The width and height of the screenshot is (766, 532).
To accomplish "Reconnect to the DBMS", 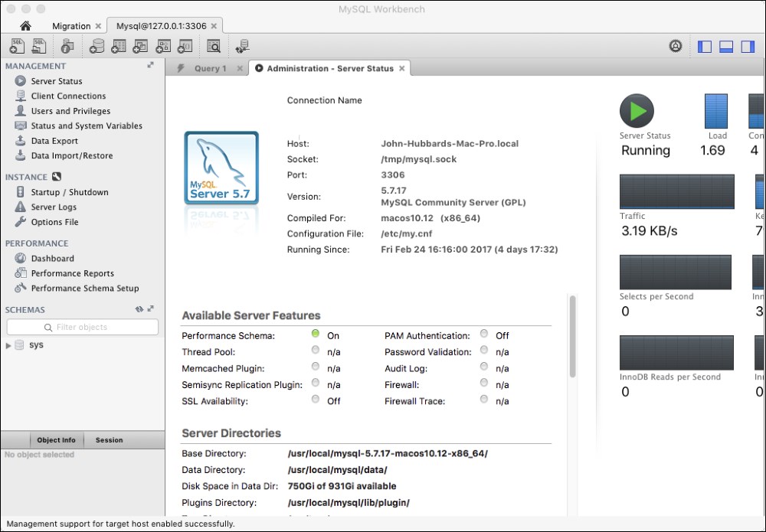I will [242, 46].
